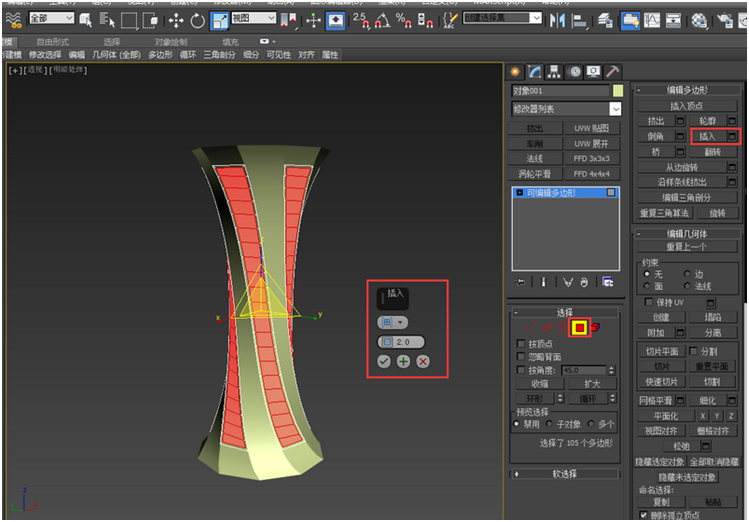Image resolution: width=749 pixels, height=522 pixels.
Task: Enable the 忽略背面 checkbox
Action: (521, 357)
